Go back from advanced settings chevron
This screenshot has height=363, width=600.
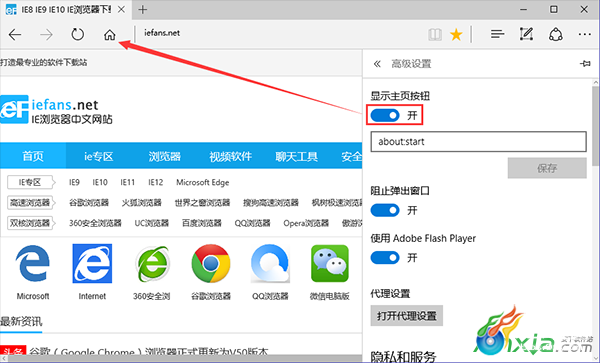pos(377,64)
